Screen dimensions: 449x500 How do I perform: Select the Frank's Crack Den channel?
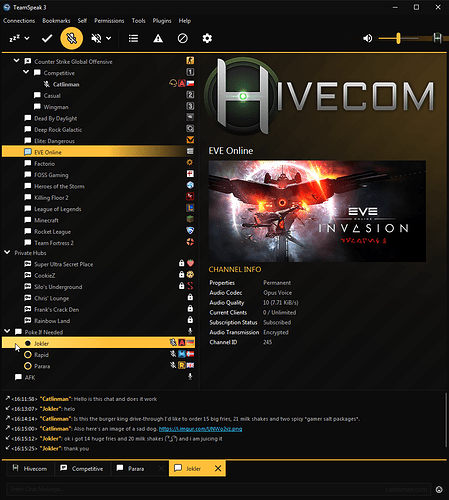pos(57,310)
